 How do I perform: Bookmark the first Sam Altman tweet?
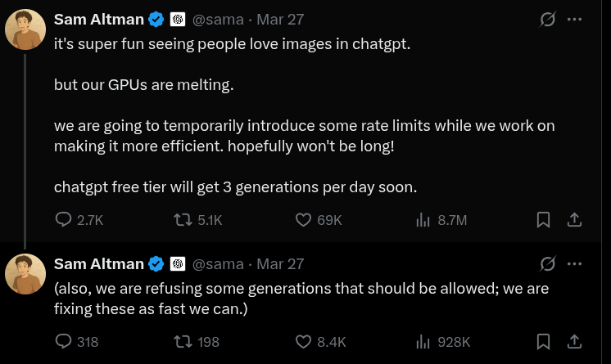(542, 219)
